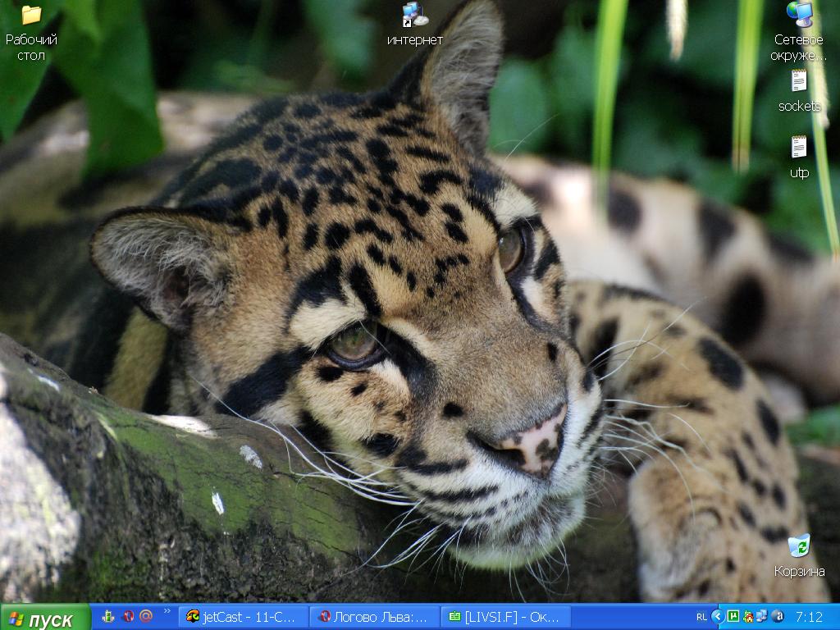The width and height of the screenshot is (840, 630).
Task: Click the green tray icon beside the arrow
Action: click(733, 616)
